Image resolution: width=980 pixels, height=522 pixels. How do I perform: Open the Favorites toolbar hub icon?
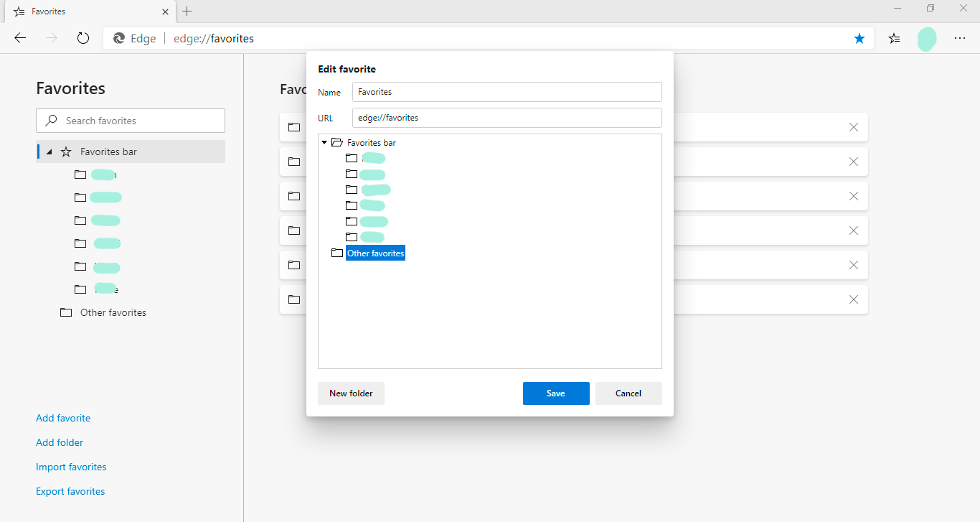[x=893, y=38]
